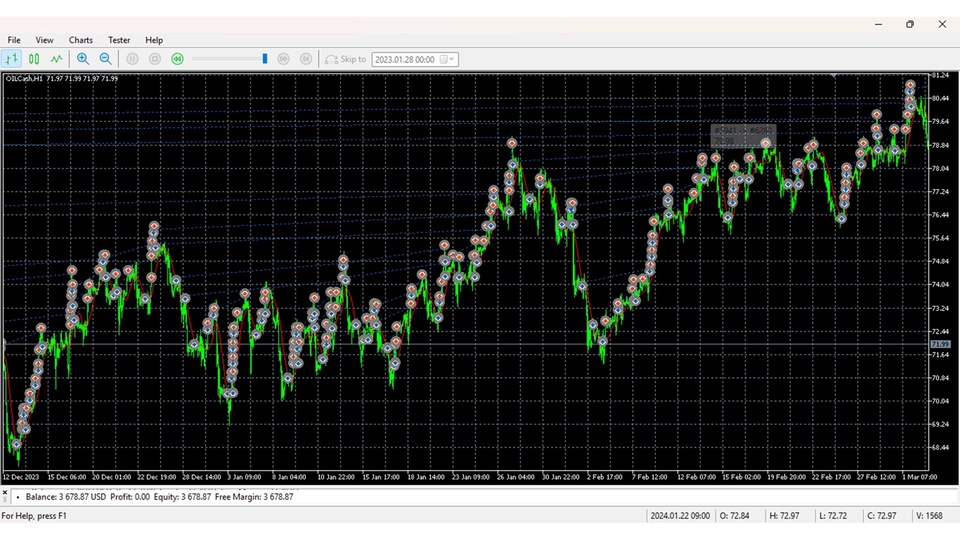Open the Tester menu
The width and height of the screenshot is (960, 540).
[x=119, y=40]
